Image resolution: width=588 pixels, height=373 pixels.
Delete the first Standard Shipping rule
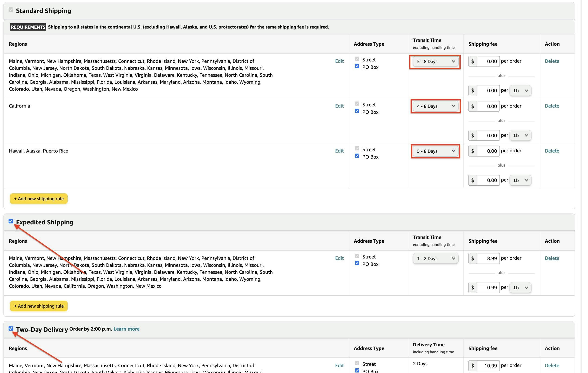(552, 61)
